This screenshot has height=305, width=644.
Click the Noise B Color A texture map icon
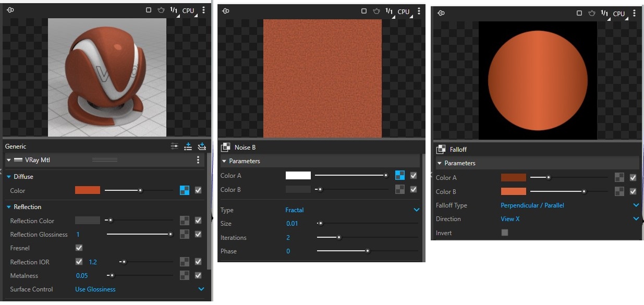pyautogui.click(x=400, y=176)
